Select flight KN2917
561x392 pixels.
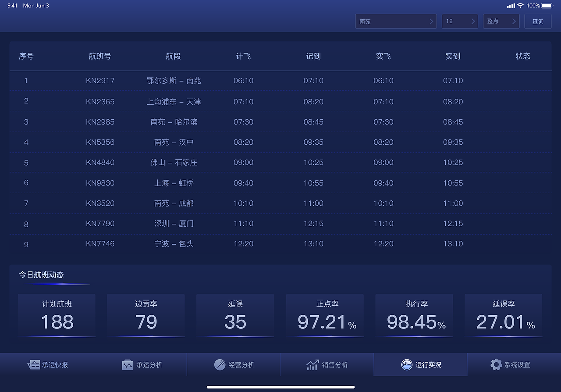pos(100,81)
